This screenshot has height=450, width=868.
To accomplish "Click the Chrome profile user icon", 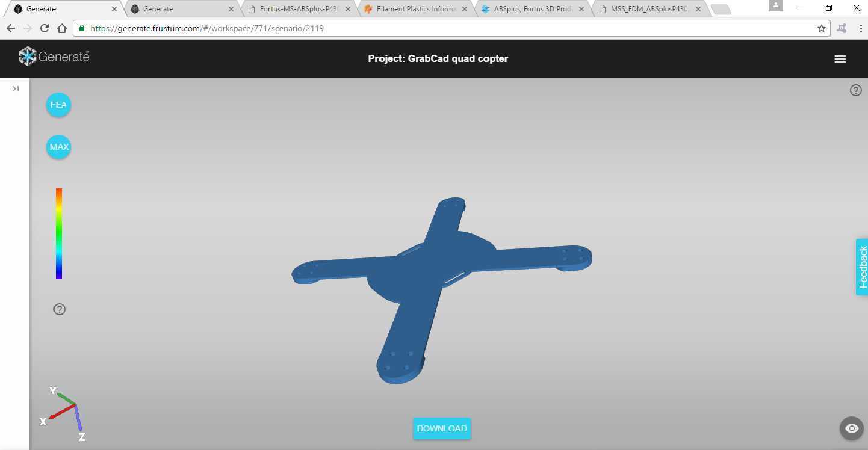I will (776, 5).
